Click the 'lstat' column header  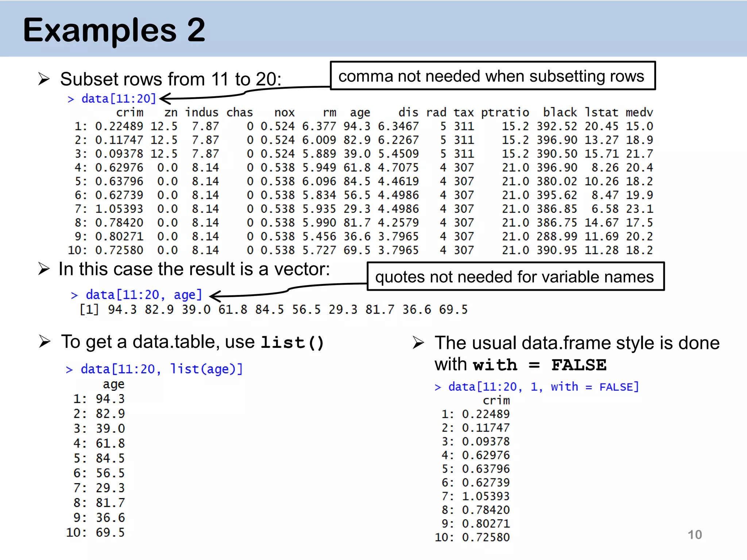coord(601,112)
